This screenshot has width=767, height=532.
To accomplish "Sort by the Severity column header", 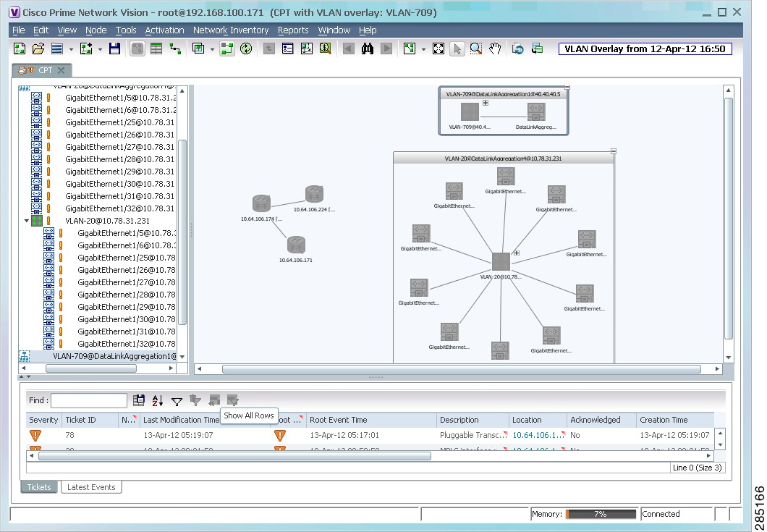I will pos(43,420).
